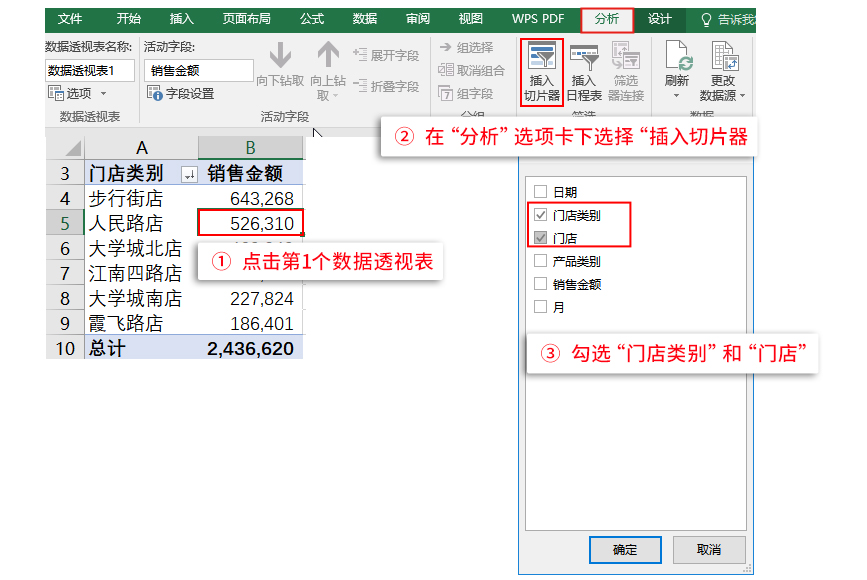Click the Drill Down (向下钻取) arrow
Viewport: 867px width, 580px height.
[280, 55]
